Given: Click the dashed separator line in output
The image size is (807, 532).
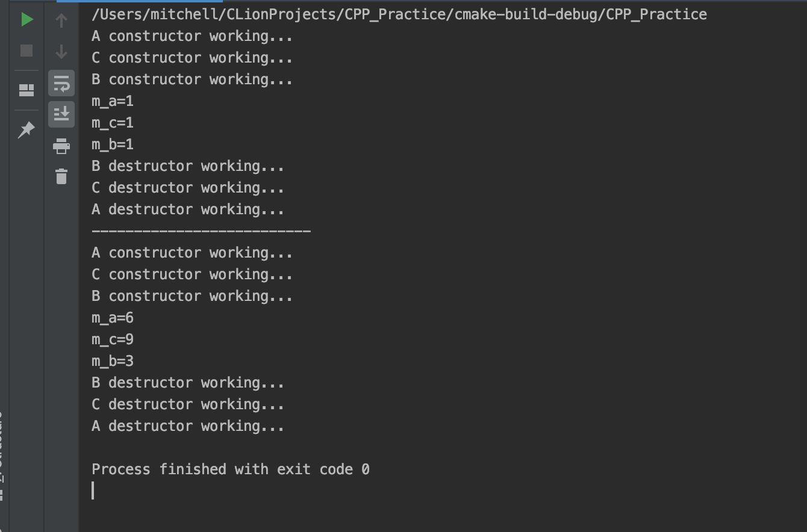Looking at the screenshot, I should click(x=201, y=230).
